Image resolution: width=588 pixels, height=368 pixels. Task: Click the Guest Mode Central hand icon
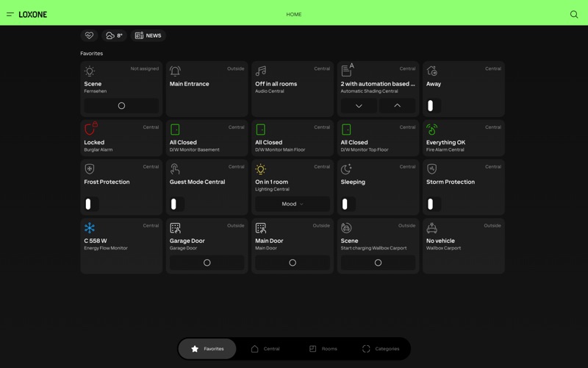pyautogui.click(x=175, y=169)
